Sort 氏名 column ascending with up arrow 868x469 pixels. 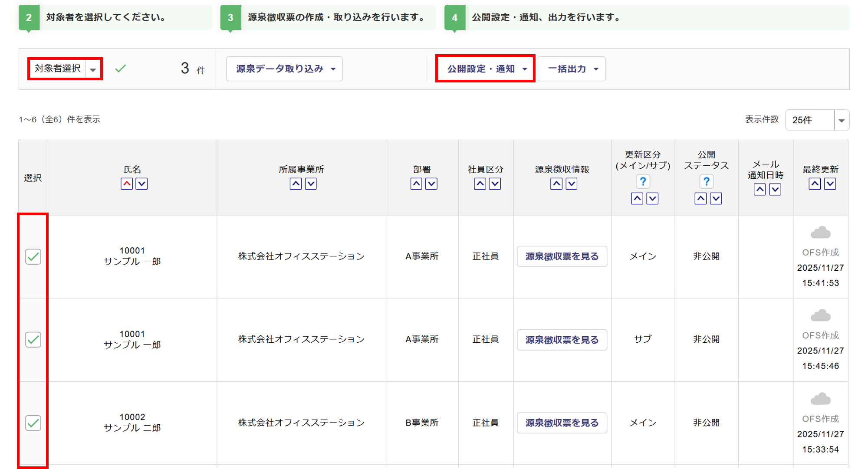coord(127,184)
